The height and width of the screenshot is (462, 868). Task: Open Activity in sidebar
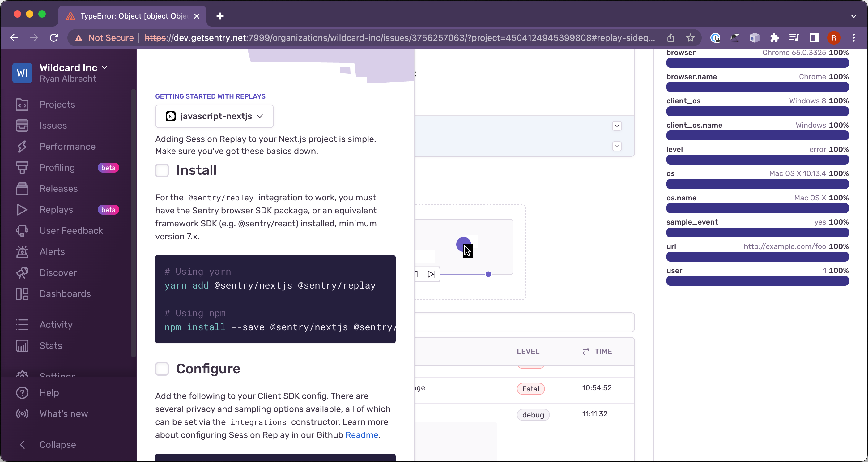pyautogui.click(x=56, y=324)
